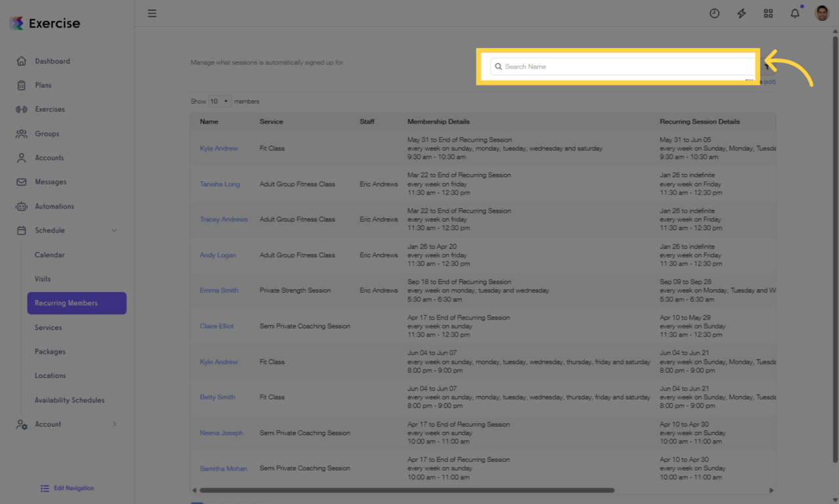Open notifications via the bell icon

[794, 13]
